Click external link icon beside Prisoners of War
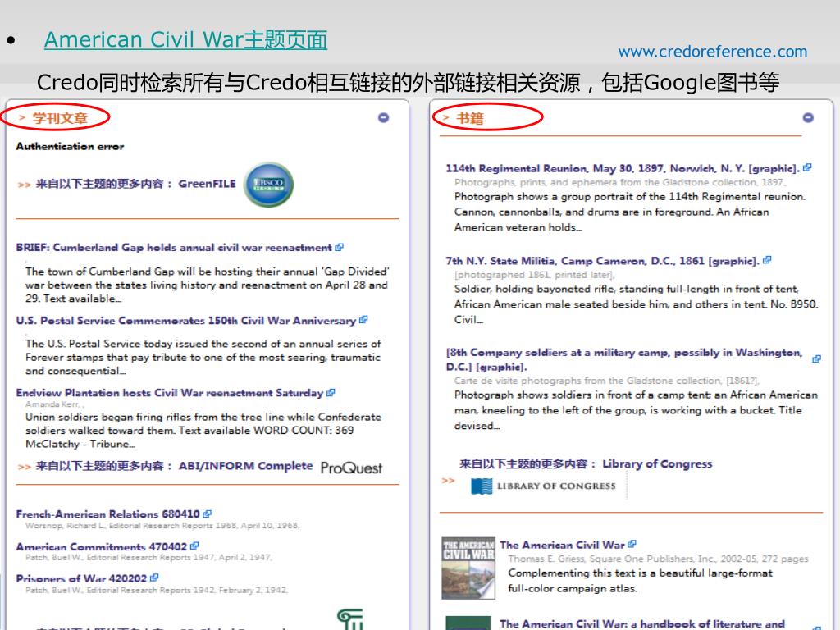 click(x=154, y=577)
